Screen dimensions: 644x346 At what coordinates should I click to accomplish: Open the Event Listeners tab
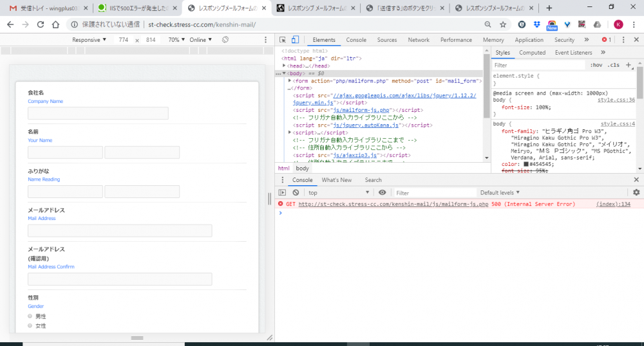(573, 53)
